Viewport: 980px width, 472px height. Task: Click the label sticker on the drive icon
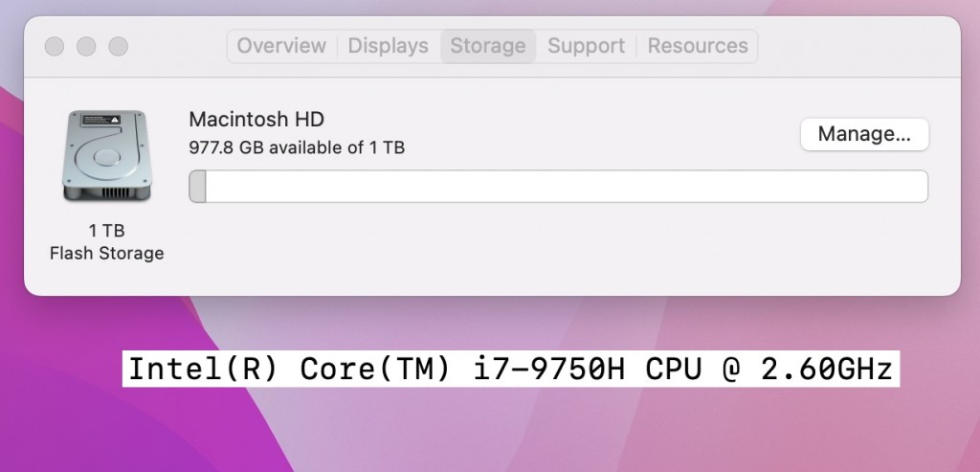[x=100, y=119]
